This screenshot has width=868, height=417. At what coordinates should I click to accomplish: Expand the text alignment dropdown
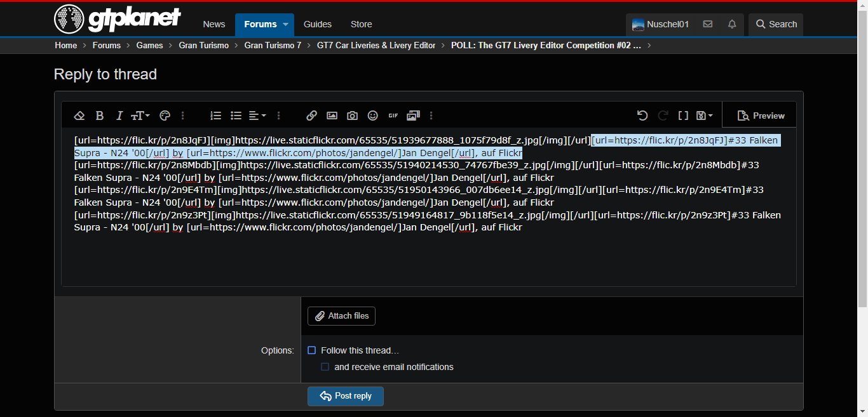click(257, 116)
